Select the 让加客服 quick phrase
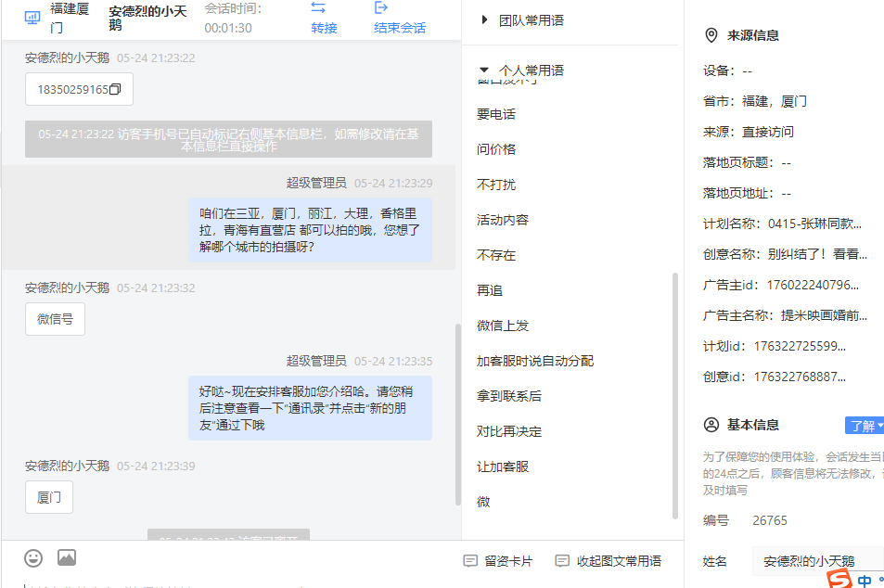This screenshot has width=884, height=588. pyautogui.click(x=503, y=467)
